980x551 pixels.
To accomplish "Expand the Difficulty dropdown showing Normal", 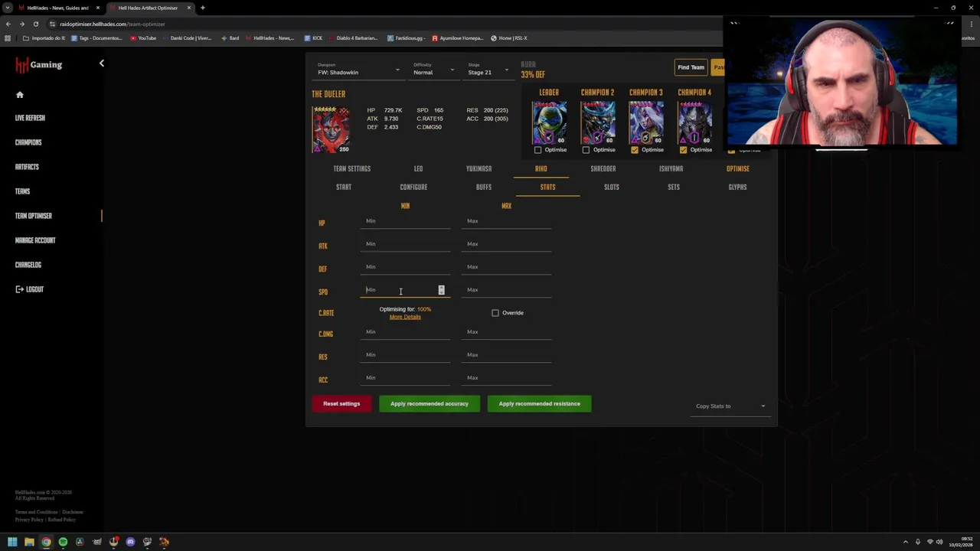I will pos(434,70).
